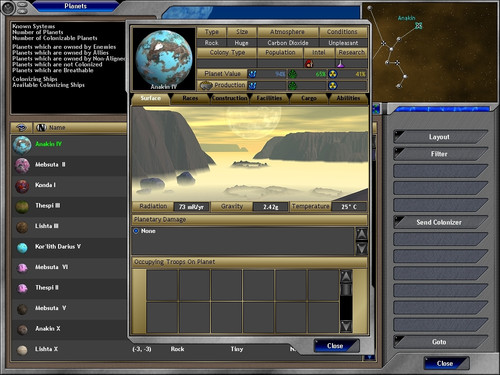Viewport: 500px width, 375px height.
Task: Click the blue minerals icon in Planet Value
Action: coord(253,74)
